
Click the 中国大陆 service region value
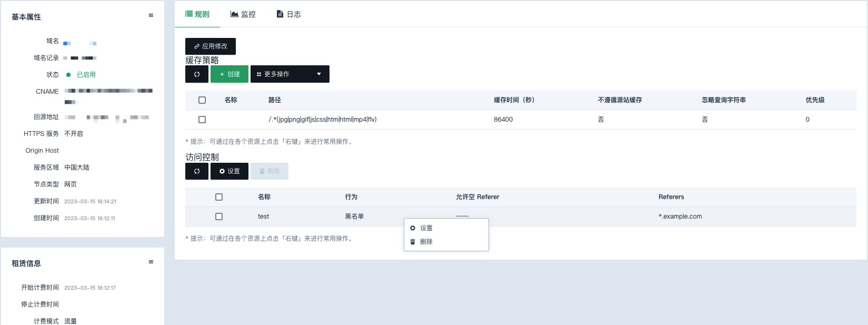[77, 168]
